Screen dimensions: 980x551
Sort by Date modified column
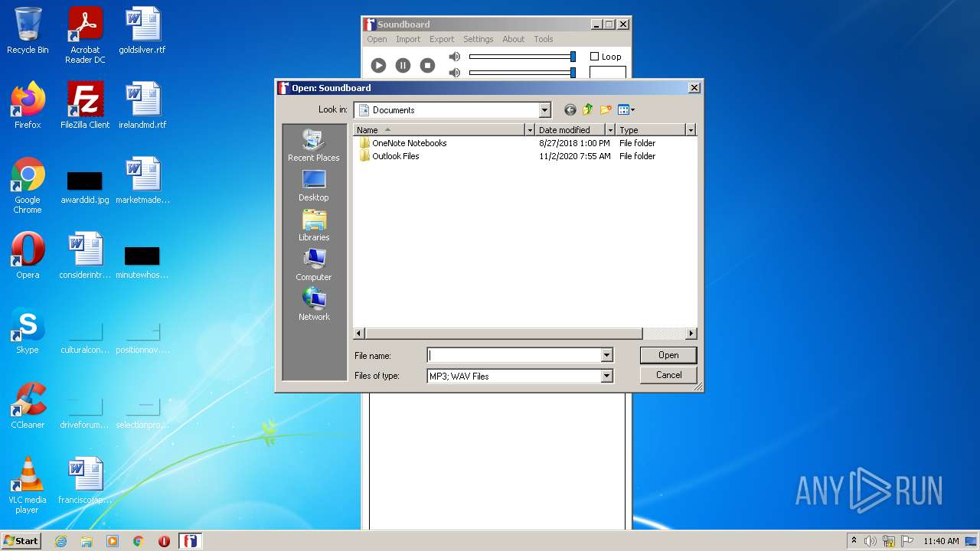(570, 130)
